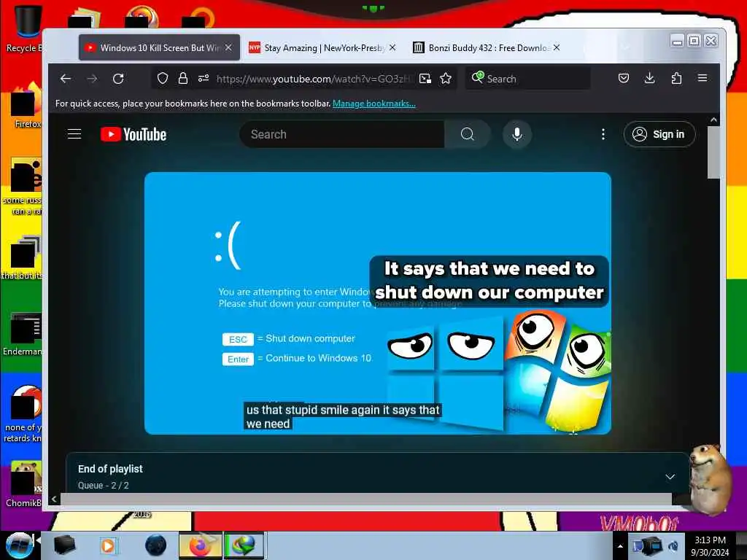Click the Firefox taskbar button

[x=200, y=545]
